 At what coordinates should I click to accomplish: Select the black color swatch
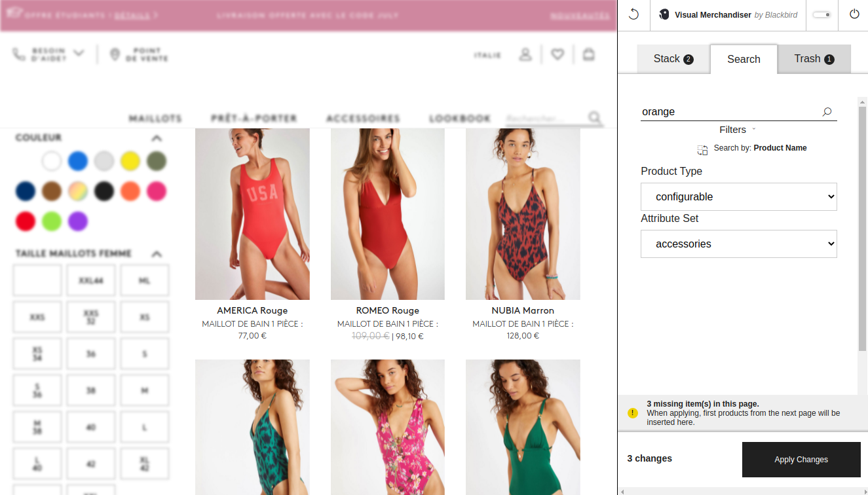[104, 191]
